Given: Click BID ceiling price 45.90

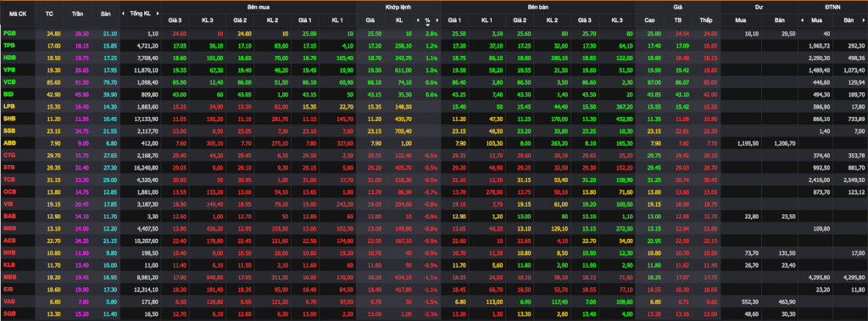Looking at the screenshot, I should click(82, 95).
